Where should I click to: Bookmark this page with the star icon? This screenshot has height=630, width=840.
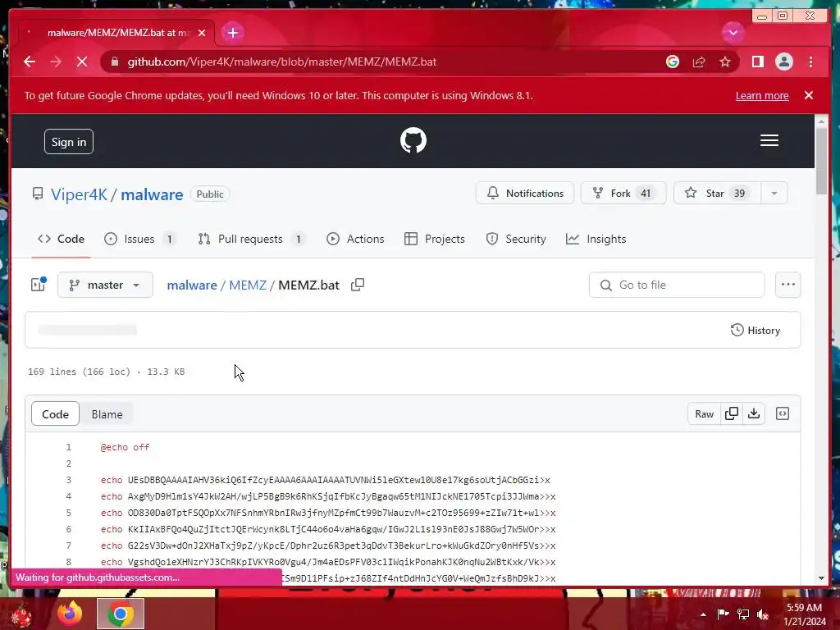[x=725, y=62]
